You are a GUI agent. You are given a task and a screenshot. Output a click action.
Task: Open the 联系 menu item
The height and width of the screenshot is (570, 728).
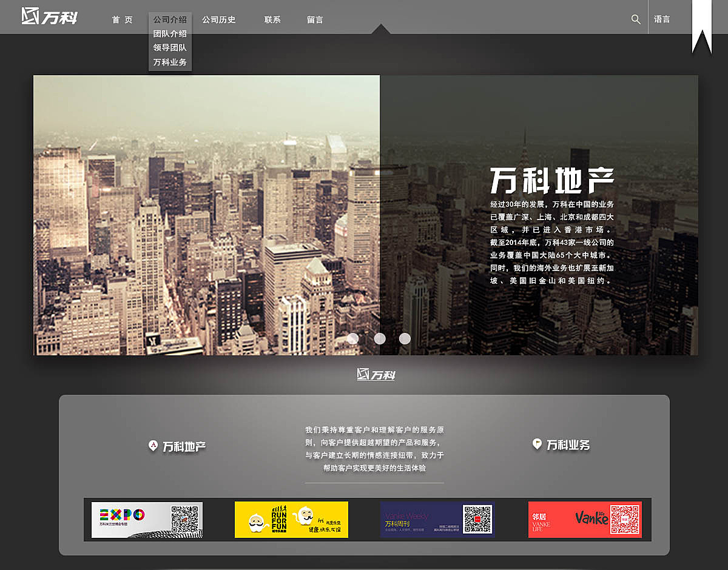[x=272, y=20]
